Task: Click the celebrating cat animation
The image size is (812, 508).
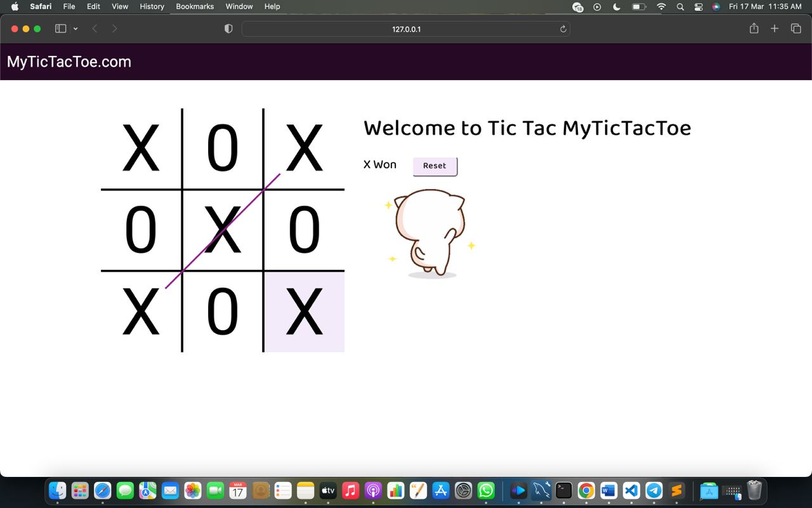Action: [428, 232]
